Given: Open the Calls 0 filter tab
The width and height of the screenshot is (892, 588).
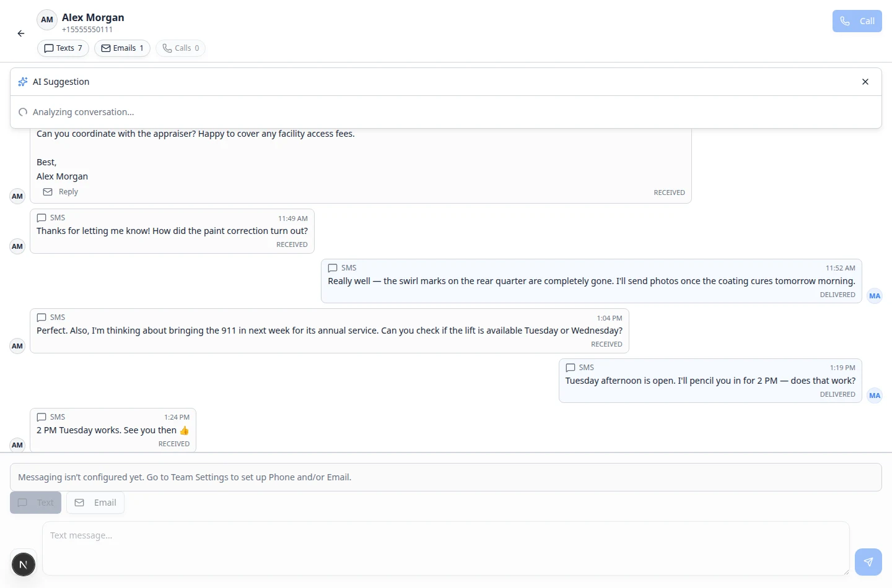Looking at the screenshot, I should coord(180,48).
